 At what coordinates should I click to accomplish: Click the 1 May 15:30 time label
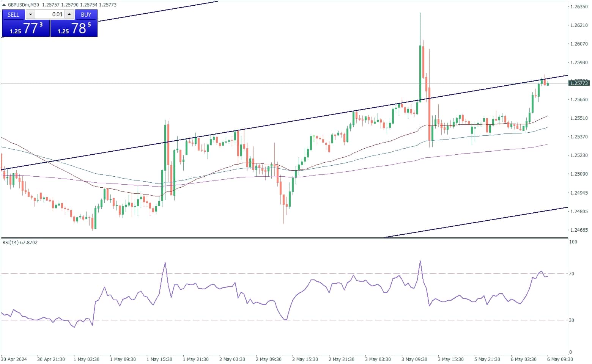[x=159, y=359]
